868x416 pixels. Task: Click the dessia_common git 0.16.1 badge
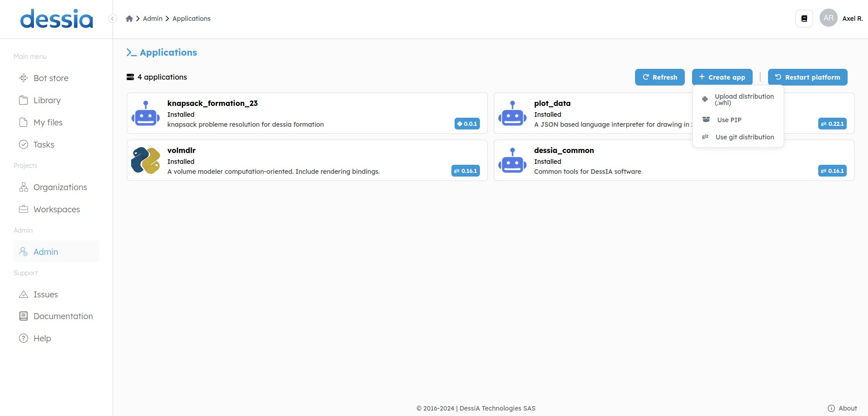click(x=832, y=171)
